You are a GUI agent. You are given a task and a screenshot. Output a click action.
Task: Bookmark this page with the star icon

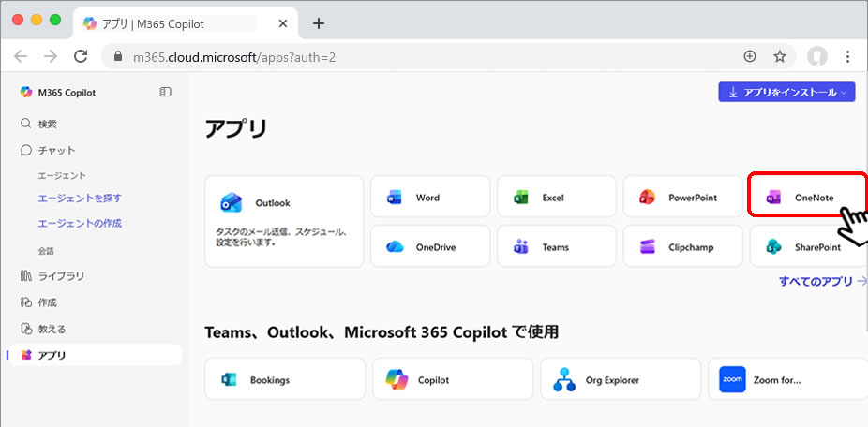click(779, 56)
